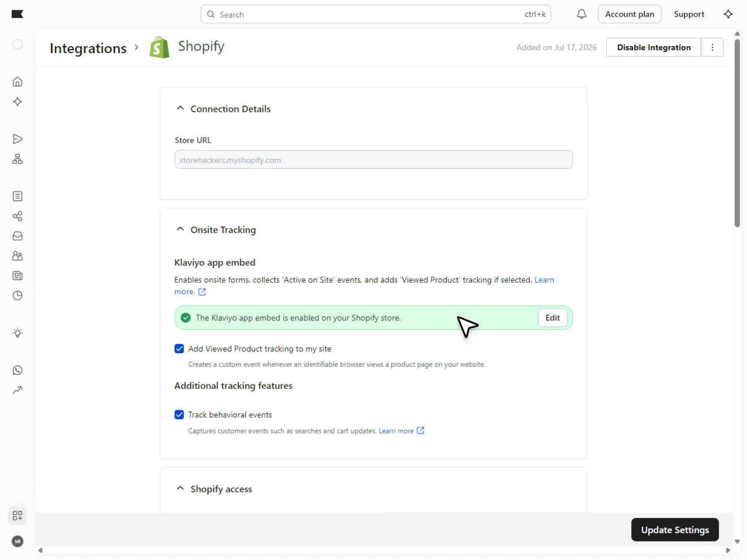Open the people profiles icon in sidebar
The width and height of the screenshot is (747, 560).
point(17,256)
